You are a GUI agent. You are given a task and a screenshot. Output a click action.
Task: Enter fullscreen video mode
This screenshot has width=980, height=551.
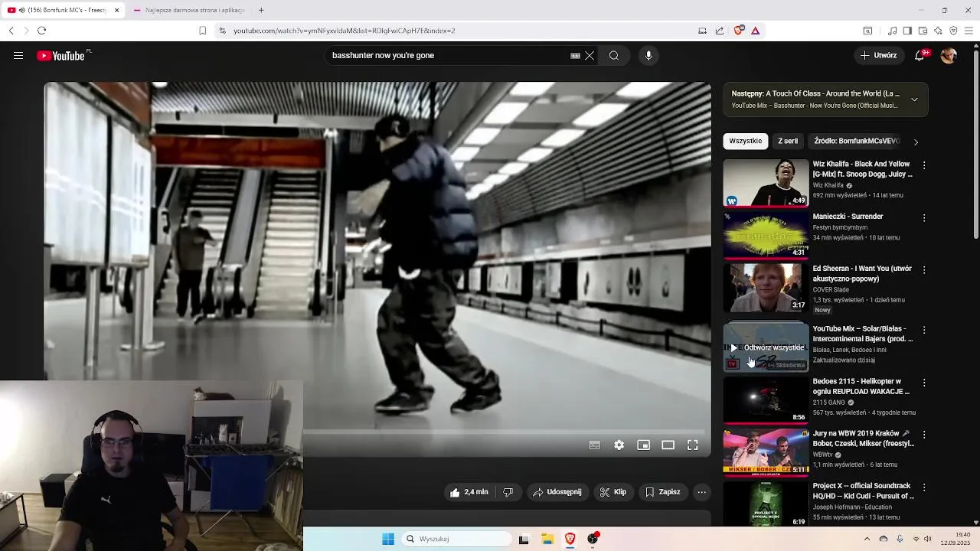coord(693,445)
